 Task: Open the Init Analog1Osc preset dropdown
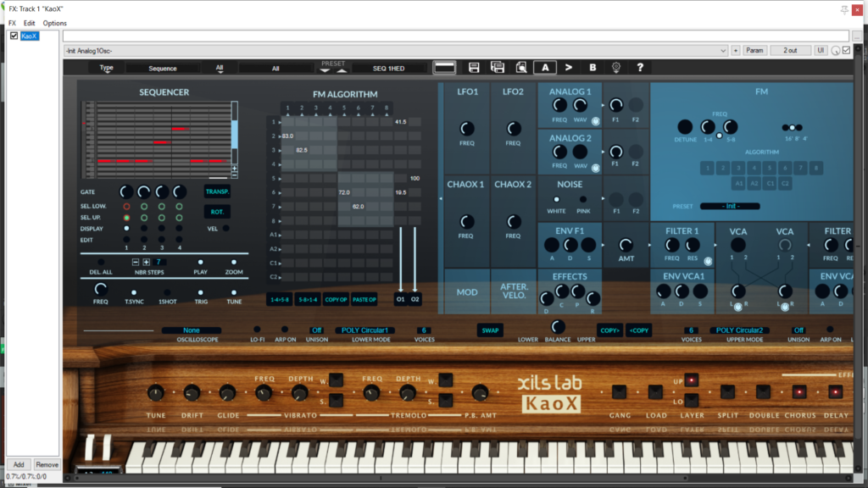pos(396,51)
